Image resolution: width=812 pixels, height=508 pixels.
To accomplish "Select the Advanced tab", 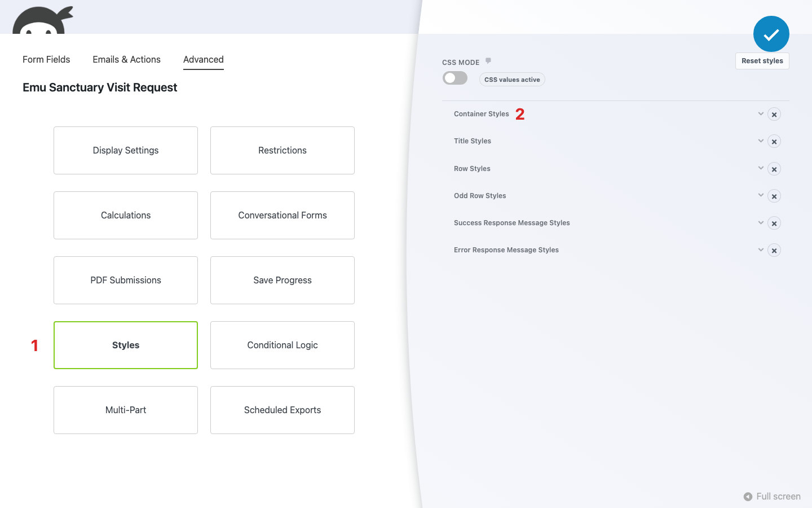I will [204, 59].
